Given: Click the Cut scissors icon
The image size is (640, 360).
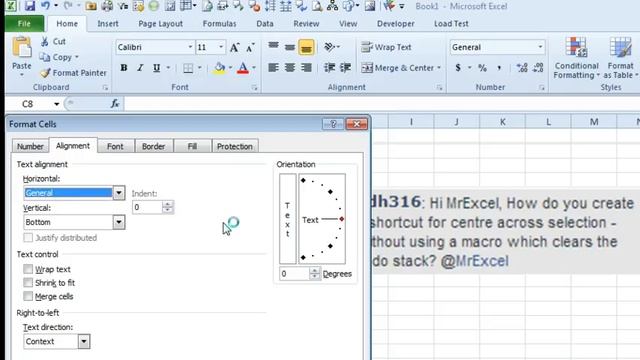Looking at the screenshot, I should tap(45, 42).
